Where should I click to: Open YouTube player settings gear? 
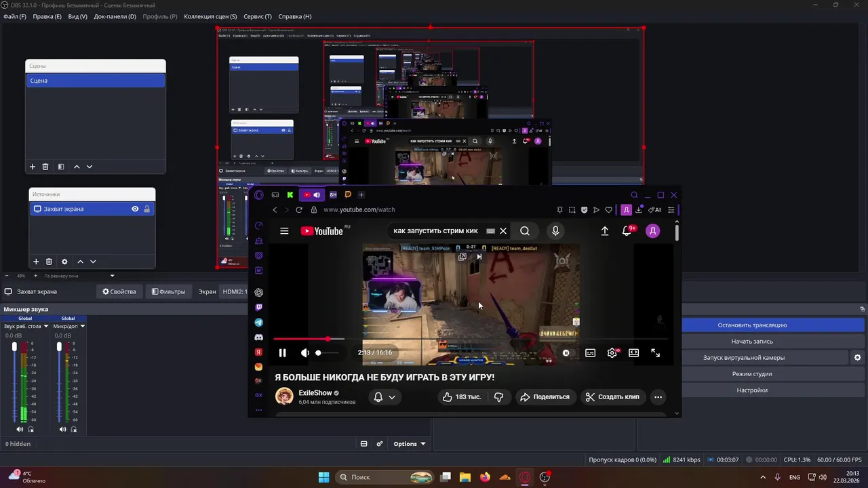pyautogui.click(x=612, y=352)
